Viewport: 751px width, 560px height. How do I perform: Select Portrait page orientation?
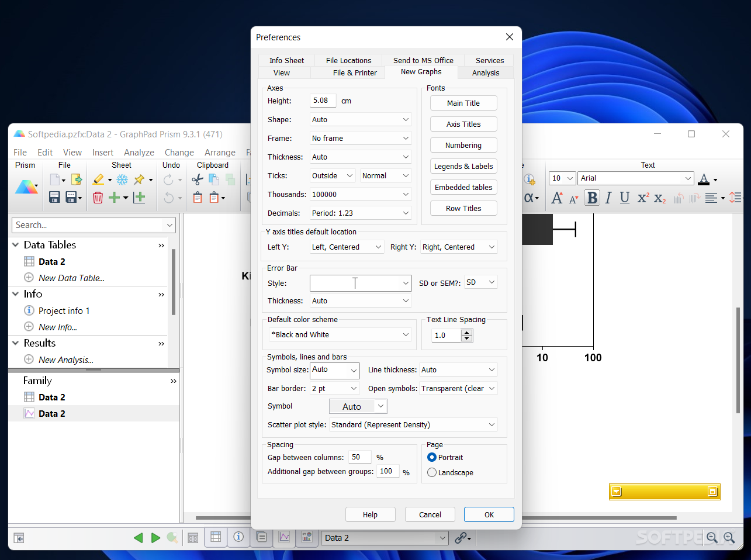(432, 457)
